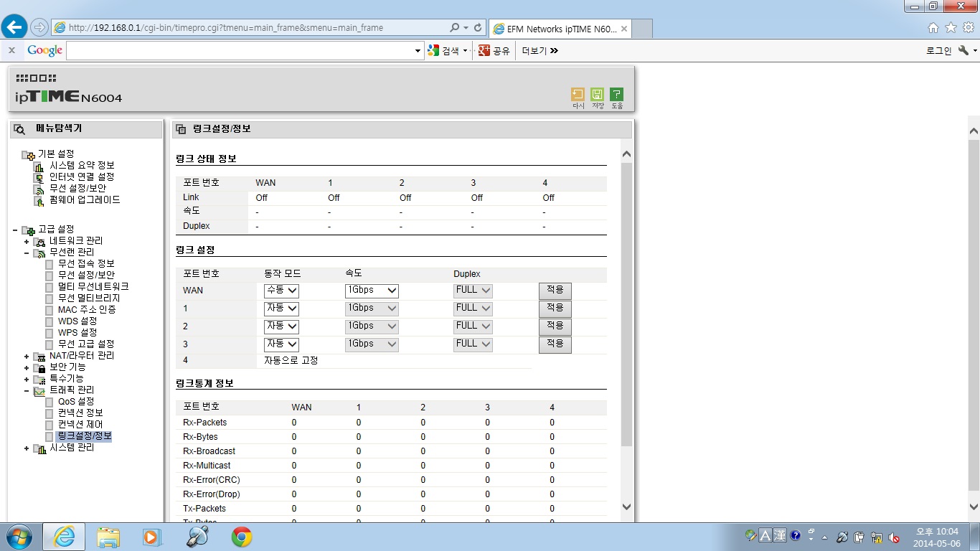This screenshot has height=551, width=980.
Task: Close the Google toolbar with the X
Action: coord(11,50)
